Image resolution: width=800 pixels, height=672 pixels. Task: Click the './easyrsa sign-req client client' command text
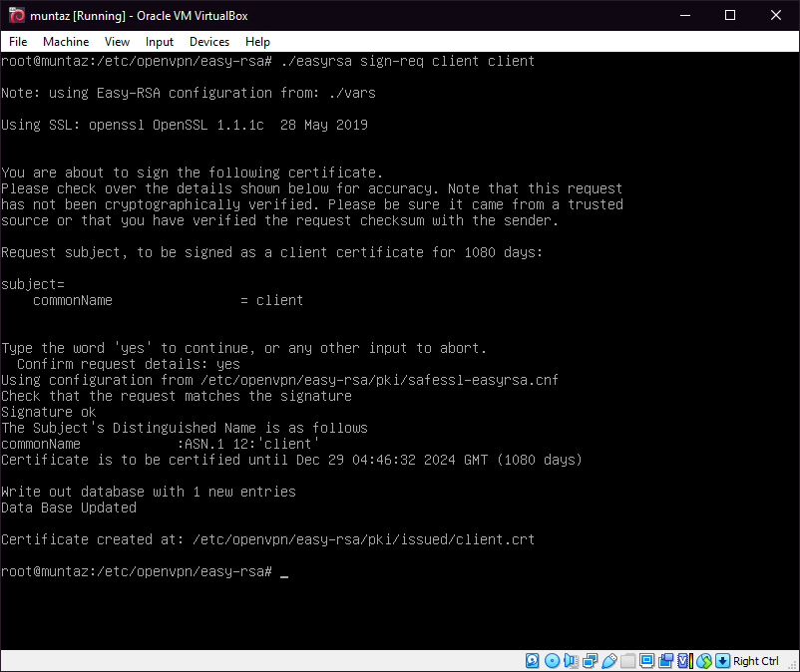408,61
